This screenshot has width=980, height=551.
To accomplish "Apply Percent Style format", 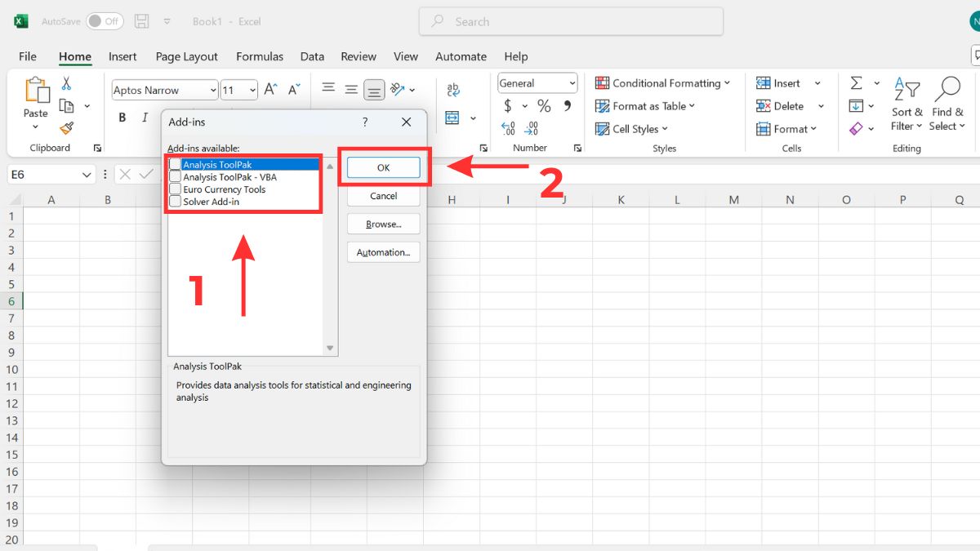I will point(545,106).
